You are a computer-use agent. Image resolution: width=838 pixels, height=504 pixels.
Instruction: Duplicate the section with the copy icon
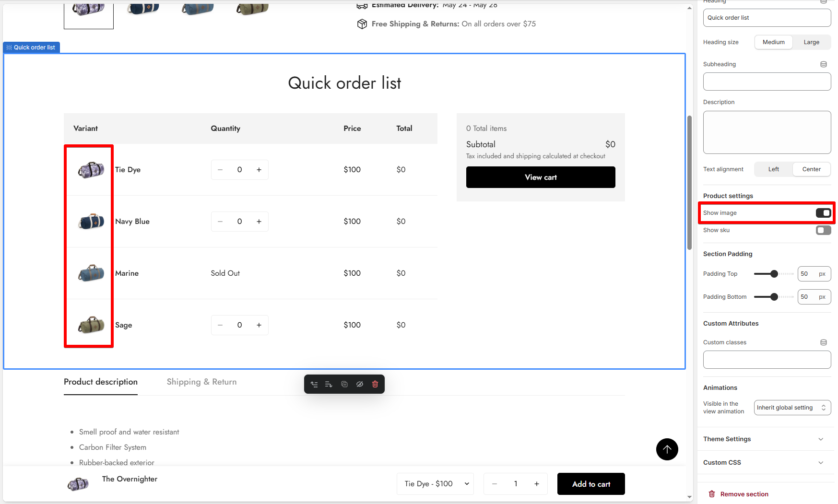click(344, 384)
